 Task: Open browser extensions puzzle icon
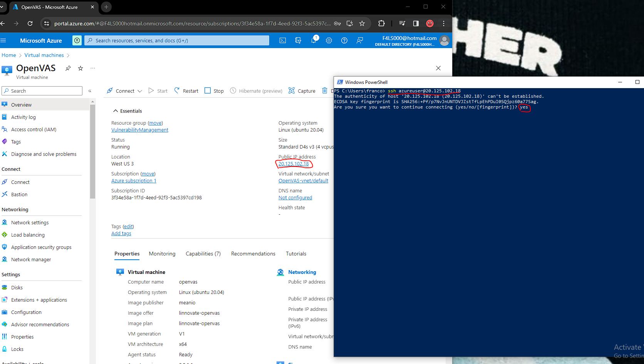pyautogui.click(x=381, y=23)
